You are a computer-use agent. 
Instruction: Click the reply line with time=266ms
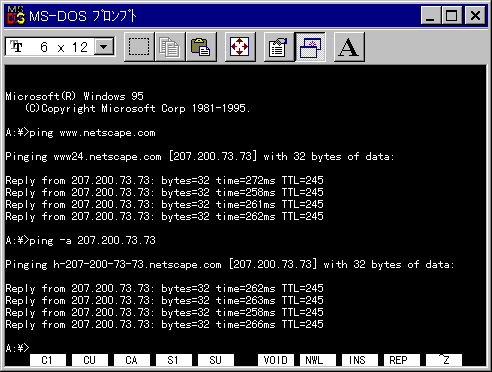tap(164, 324)
